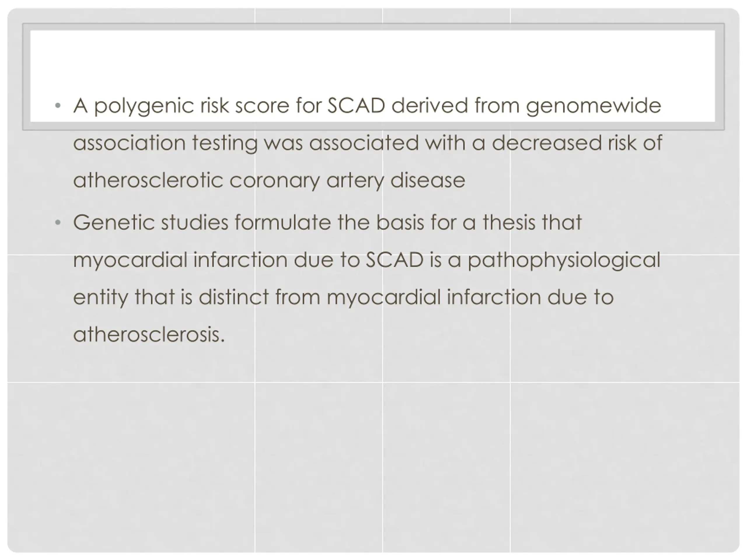Viewport: 747px width, 560px height.
Task: Click 'atherosclerotic coronary artery disease' line
Action: coord(269,181)
